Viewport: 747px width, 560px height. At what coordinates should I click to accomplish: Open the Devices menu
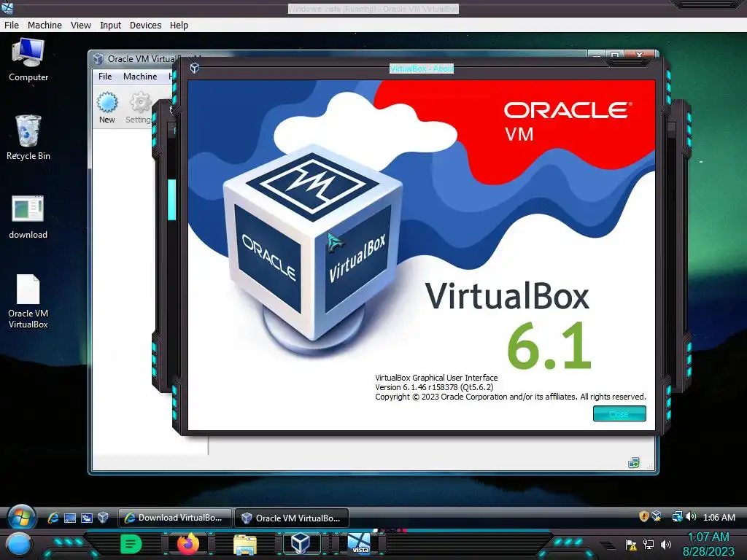click(146, 26)
